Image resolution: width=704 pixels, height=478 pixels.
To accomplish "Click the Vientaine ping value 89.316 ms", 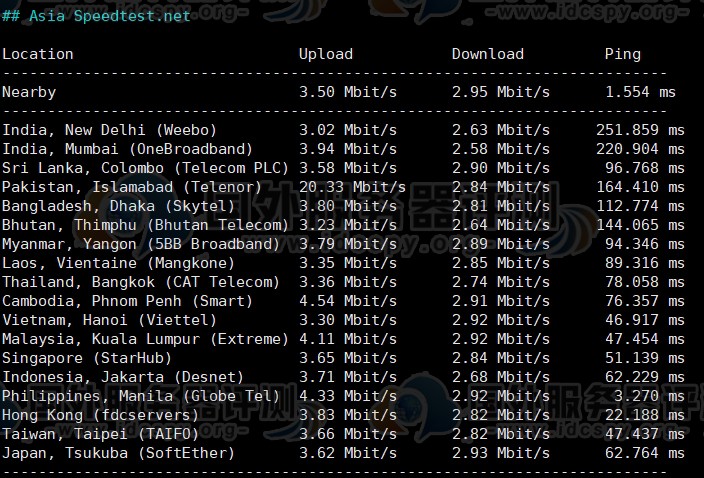I will tap(645, 263).
